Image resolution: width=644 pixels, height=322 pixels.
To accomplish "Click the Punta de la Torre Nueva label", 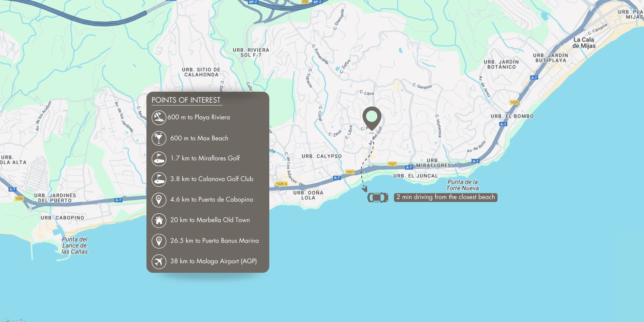I will pos(462,185).
